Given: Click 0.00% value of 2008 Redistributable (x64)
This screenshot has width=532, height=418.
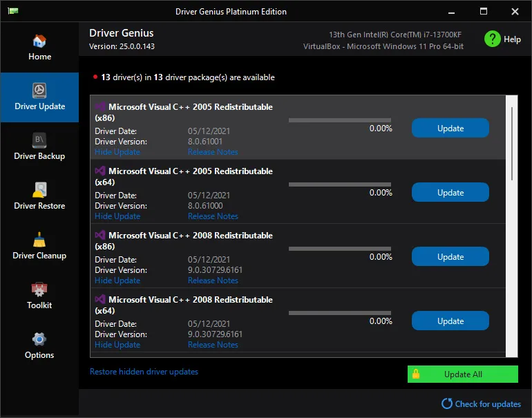Looking at the screenshot, I should coord(381,321).
